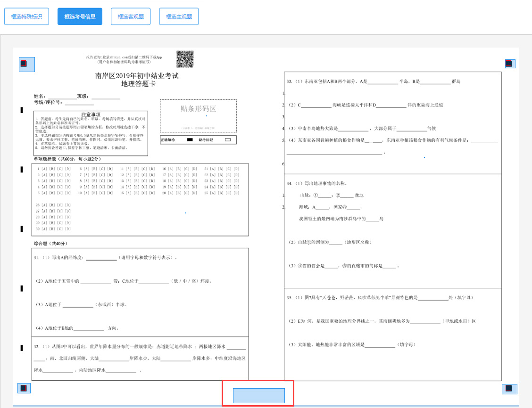Click the lowest black timing mark on left edge

pos(22,348)
